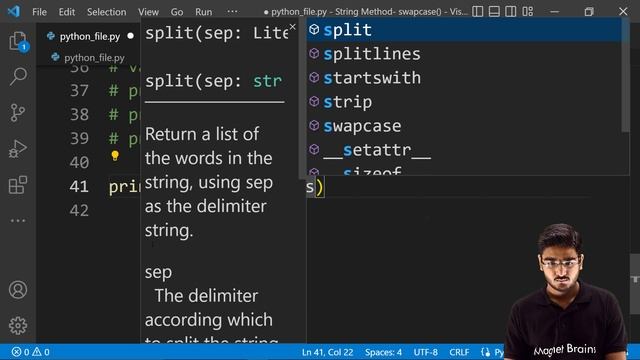Restore down the window
Viewport: 640px width, 360px height.
(x=589, y=11)
